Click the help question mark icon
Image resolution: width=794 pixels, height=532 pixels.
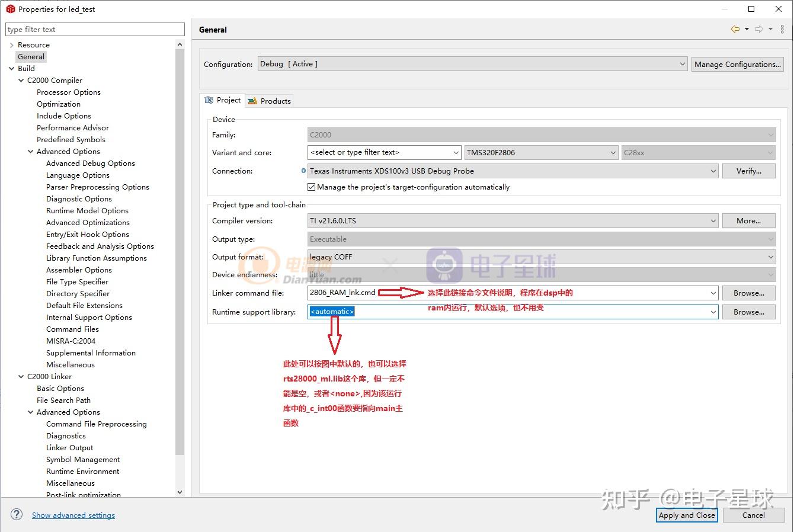pos(16,514)
